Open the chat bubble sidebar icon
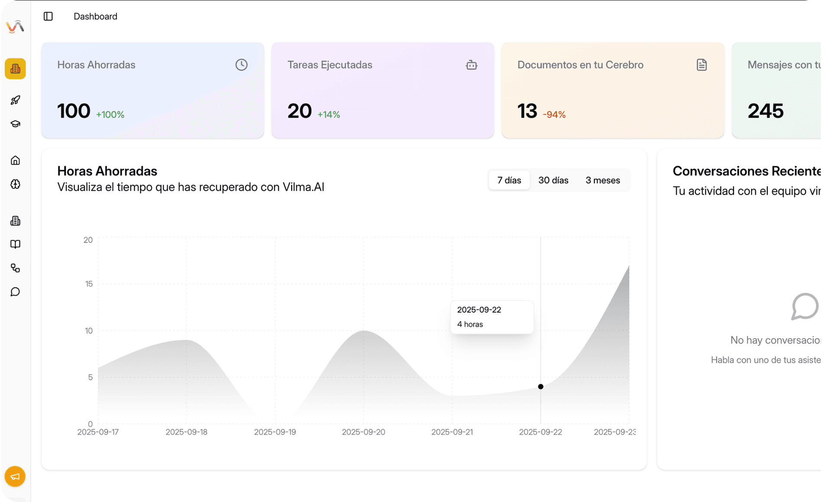832x504 pixels. (x=15, y=292)
